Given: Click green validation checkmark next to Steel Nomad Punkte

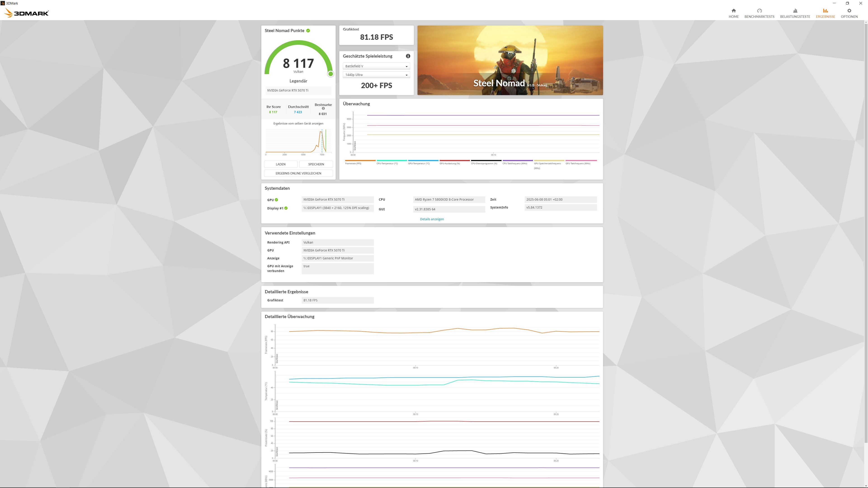Looking at the screenshot, I should tap(308, 31).
